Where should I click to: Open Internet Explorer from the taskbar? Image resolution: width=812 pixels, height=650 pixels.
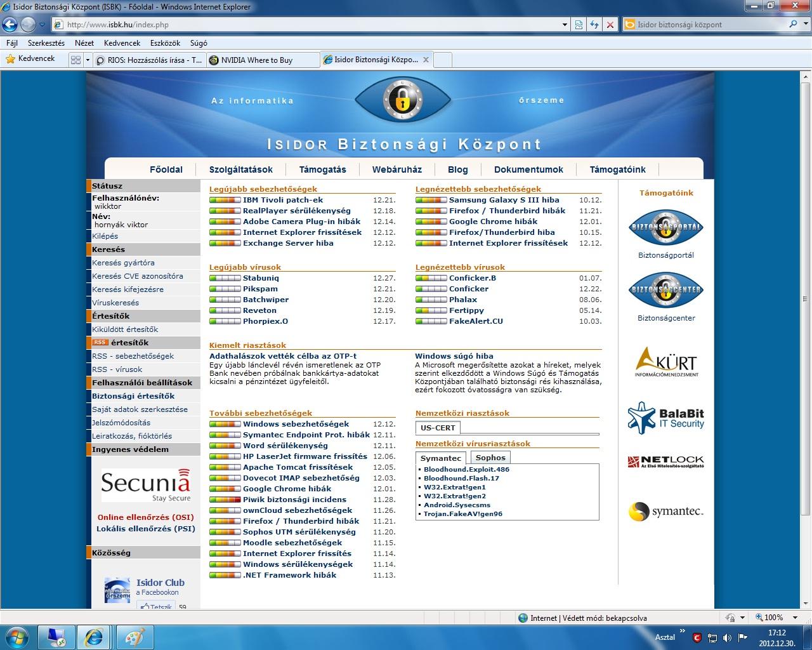point(95,637)
